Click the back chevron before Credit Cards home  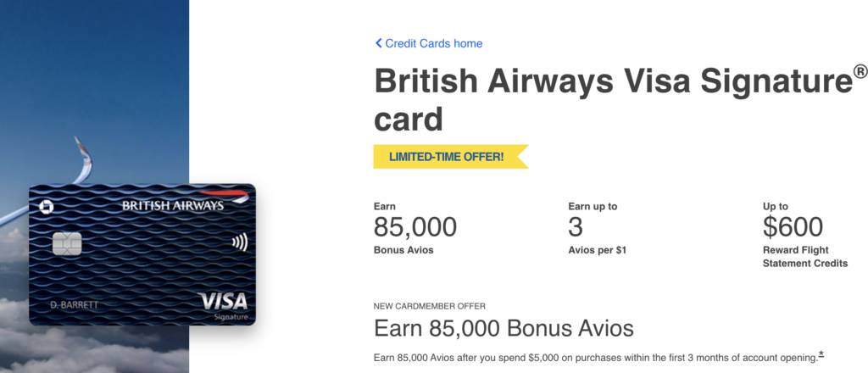tap(379, 43)
